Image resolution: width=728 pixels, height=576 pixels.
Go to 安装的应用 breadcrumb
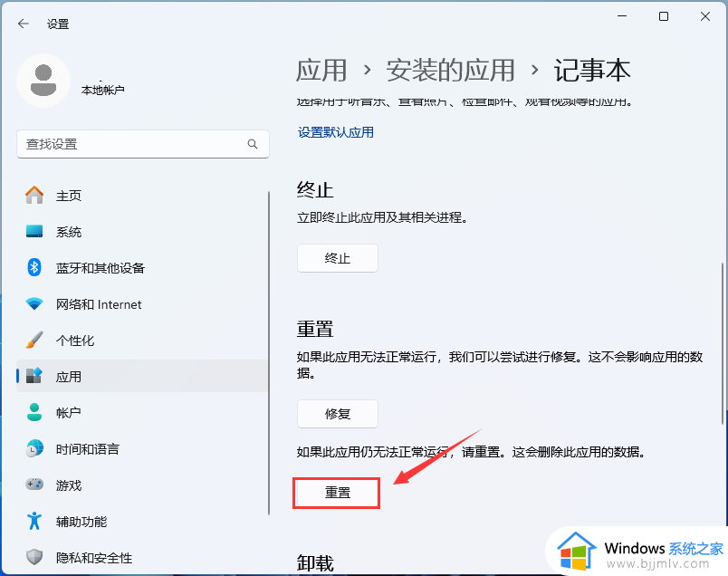tap(450, 71)
